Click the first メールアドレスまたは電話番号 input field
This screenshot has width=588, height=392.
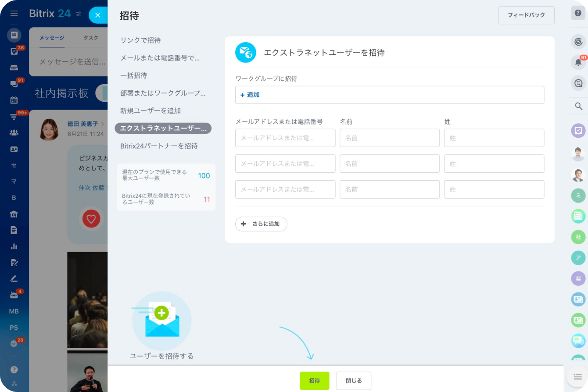click(x=285, y=138)
